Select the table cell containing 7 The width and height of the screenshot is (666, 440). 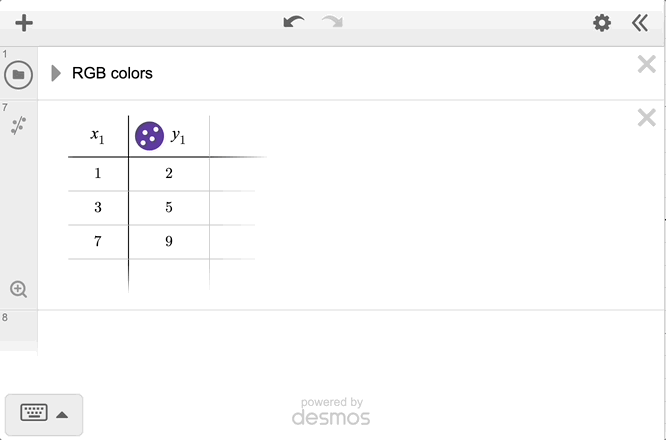(98, 242)
